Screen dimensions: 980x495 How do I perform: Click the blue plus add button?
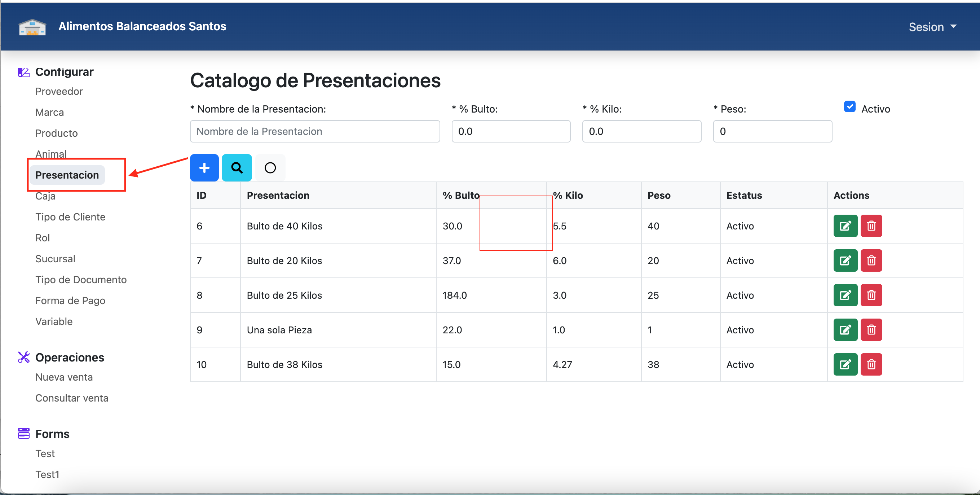(204, 167)
